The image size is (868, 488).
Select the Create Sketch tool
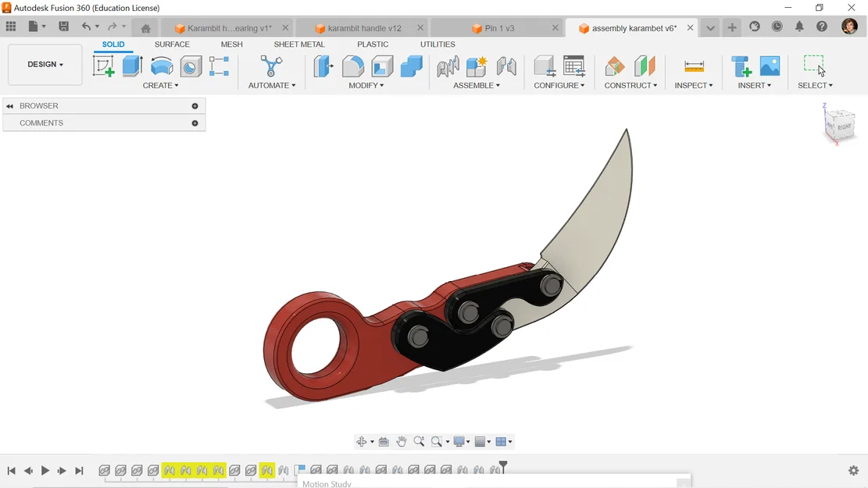[103, 66]
